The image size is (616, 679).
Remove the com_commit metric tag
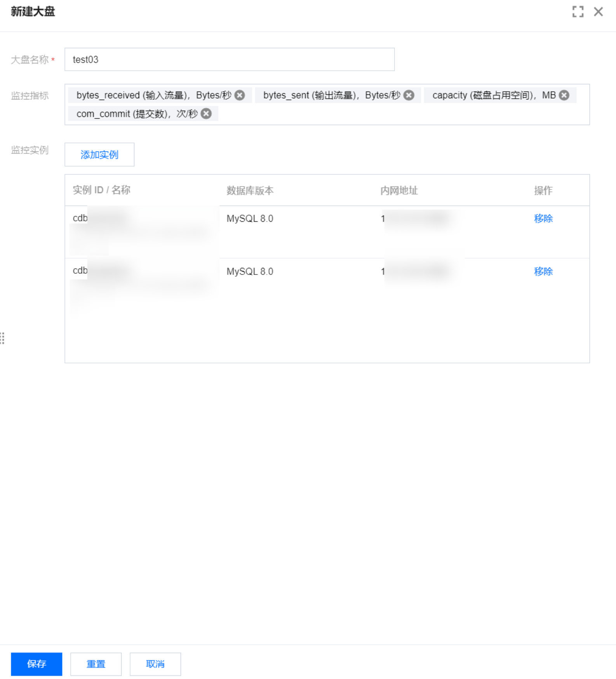pyautogui.click(x=206, y=114)
